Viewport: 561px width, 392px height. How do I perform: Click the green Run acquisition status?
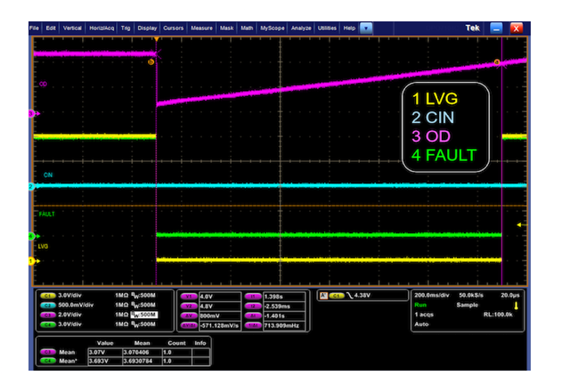pyautogui.click(x=421, y=304)
